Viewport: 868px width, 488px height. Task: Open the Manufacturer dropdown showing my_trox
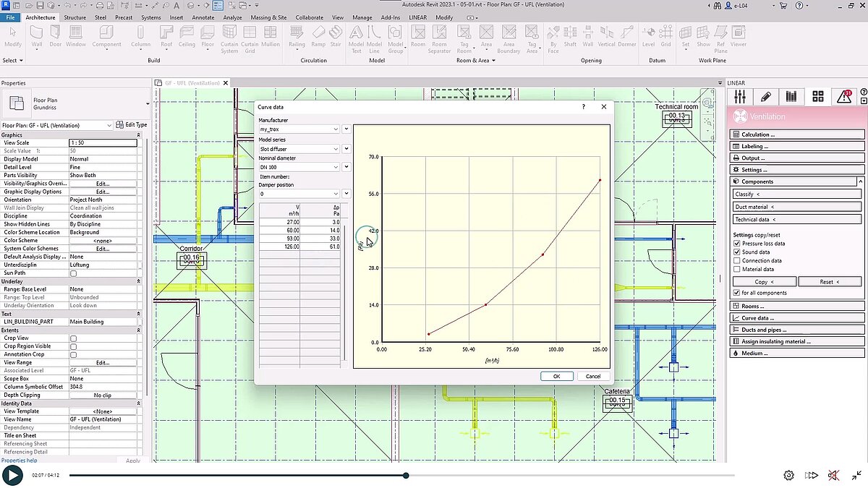tap(336, 129)
